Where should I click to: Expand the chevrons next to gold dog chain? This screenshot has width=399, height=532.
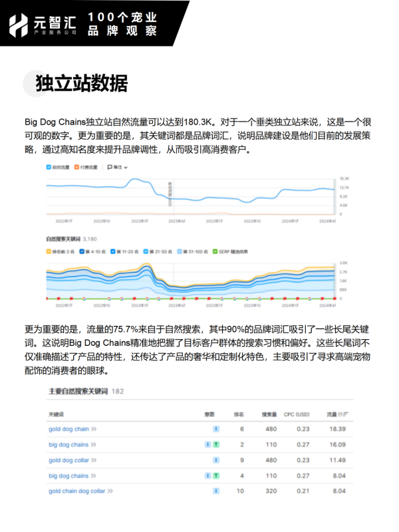94,429
